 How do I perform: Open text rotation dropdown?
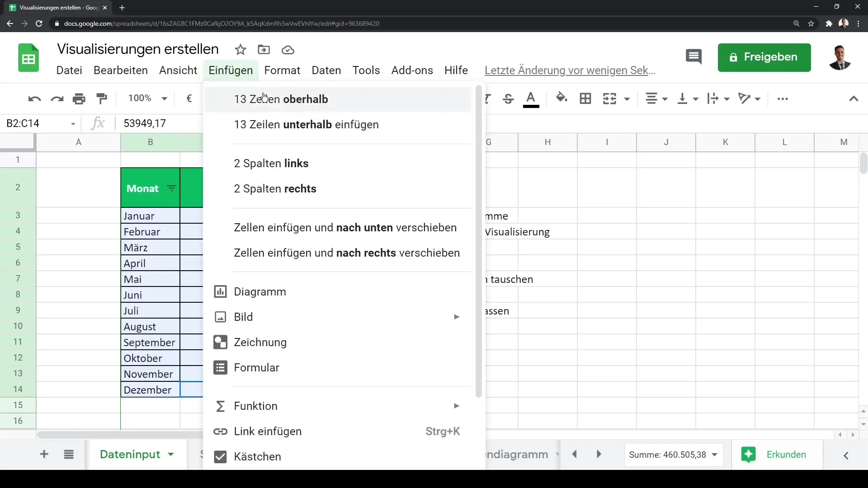(749, 99)
